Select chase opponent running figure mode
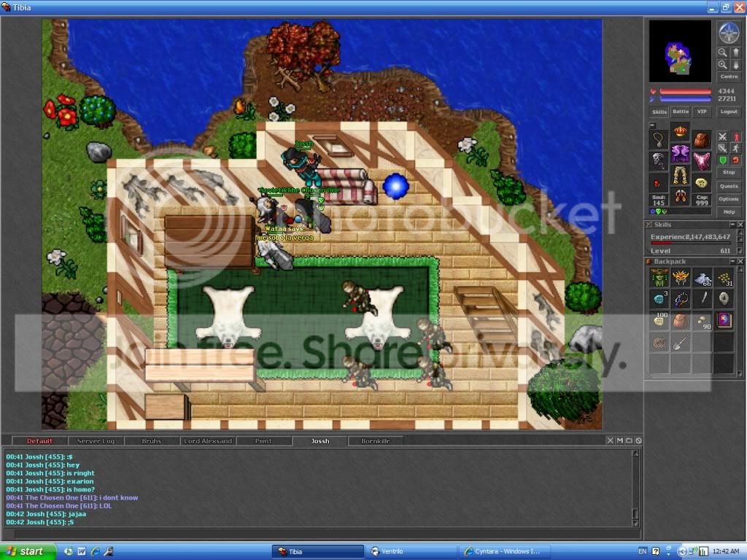This screenshot has height=560, width=747. (x=735, y=149)
